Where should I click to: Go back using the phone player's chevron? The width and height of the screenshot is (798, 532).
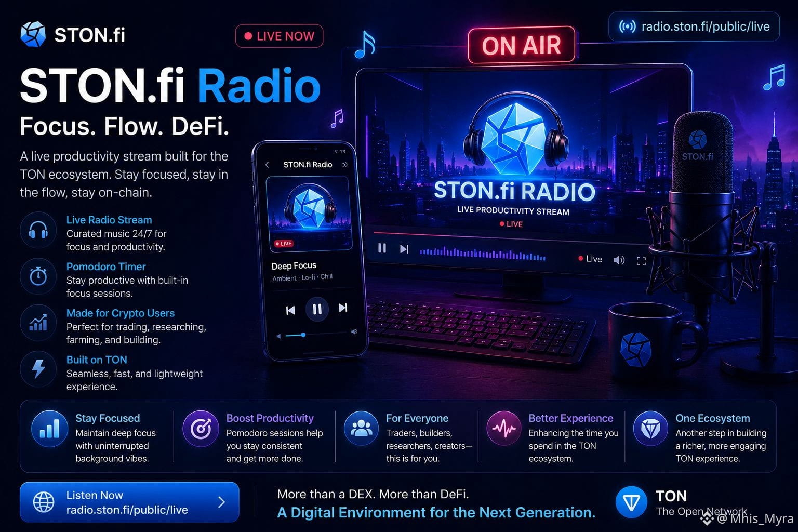coord(267,165)
